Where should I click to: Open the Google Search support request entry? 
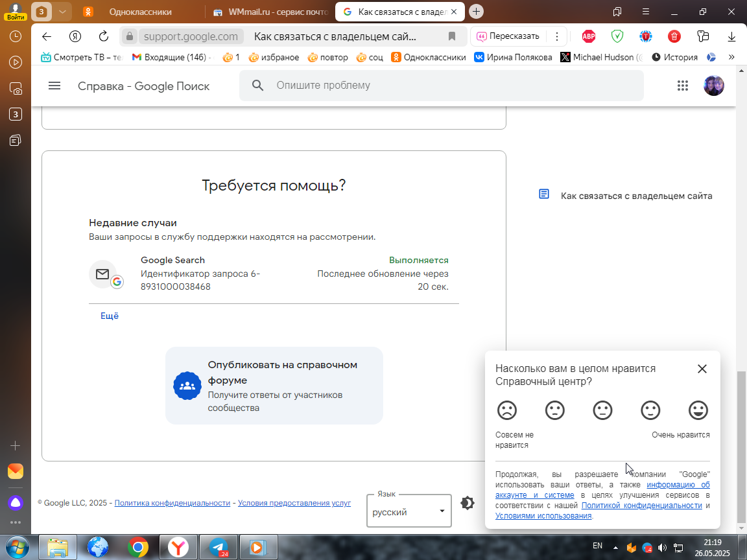pyautogui.click(x=274, y=274)
